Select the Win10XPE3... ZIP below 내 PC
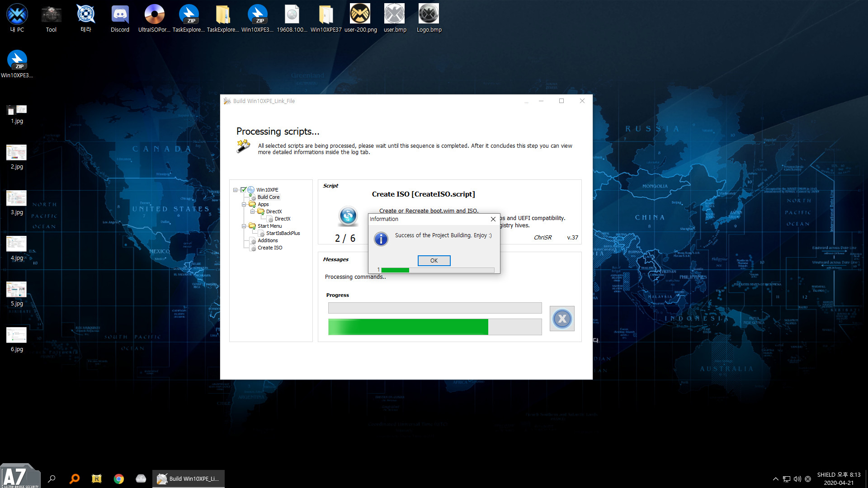Viewport: 868px width, 488px height. [17, 64]
